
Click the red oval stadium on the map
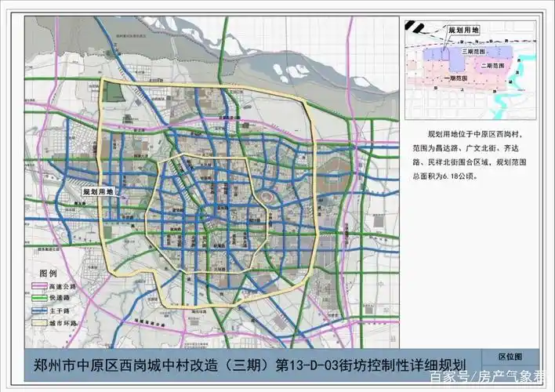pos(267,196)
